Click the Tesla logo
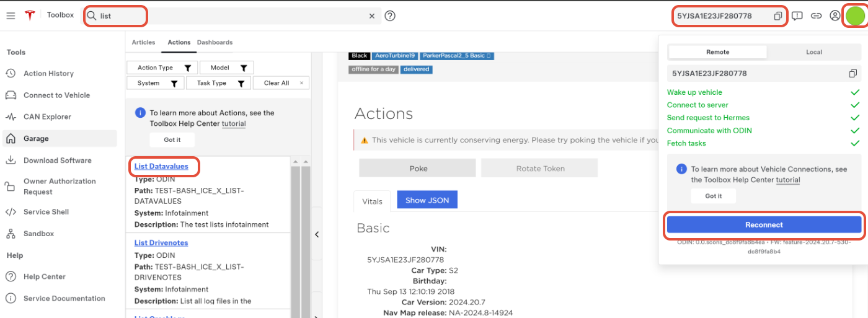The image size is (868, 318). (30, 15)
